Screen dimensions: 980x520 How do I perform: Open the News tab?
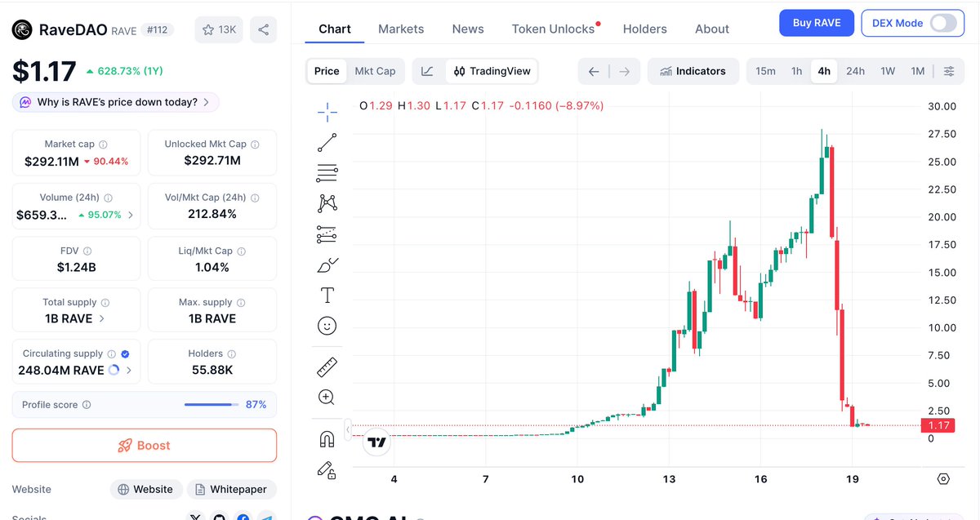point(468,29)
